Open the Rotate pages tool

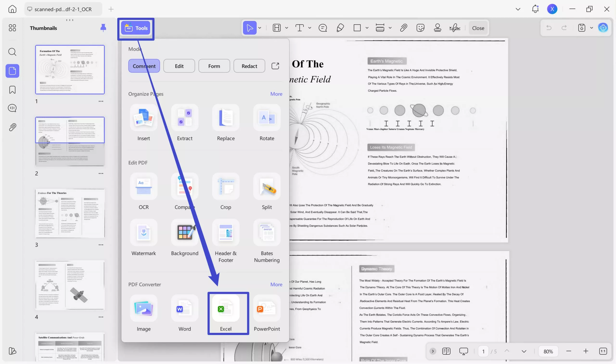pyautogui.click(x=266, y=118)
